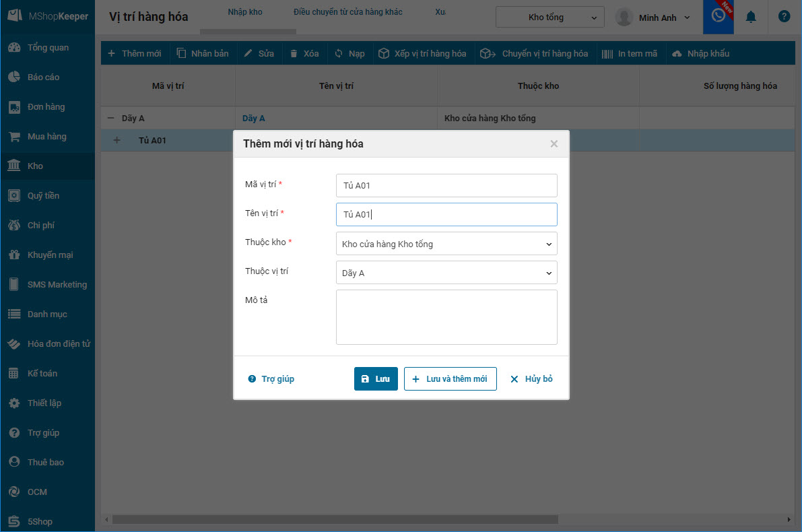The height and width of the screenshot is (532, 802).
Task: Click the Tên vị trí column header
Action: click(336, 86)
